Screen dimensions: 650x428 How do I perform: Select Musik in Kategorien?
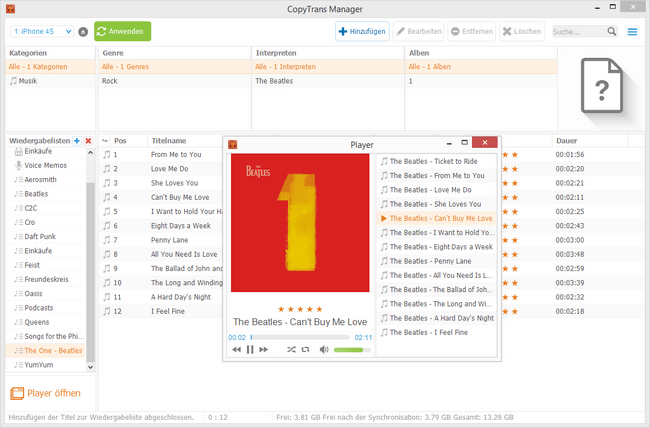(x=50, y=81)
